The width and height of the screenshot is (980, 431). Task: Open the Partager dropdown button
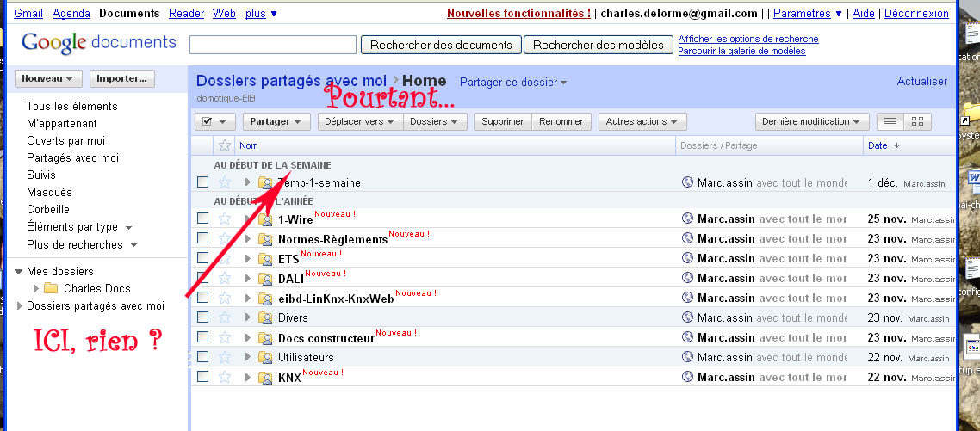[x=276, y=121]
